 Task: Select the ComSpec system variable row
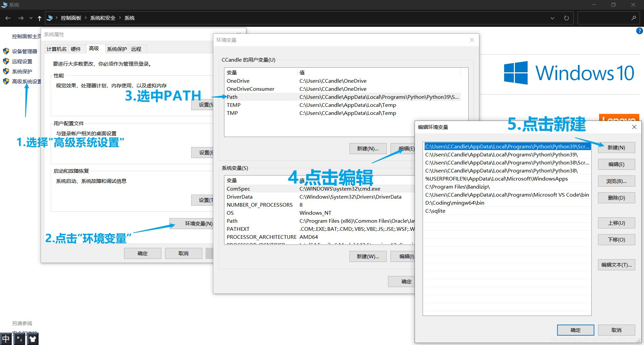coord(320,189)
